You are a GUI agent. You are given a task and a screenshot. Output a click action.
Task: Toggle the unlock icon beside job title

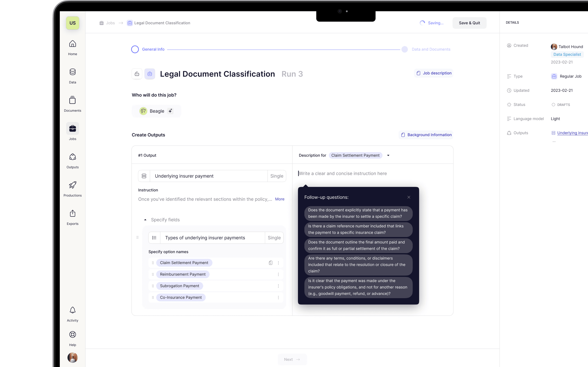pos(137,74)
